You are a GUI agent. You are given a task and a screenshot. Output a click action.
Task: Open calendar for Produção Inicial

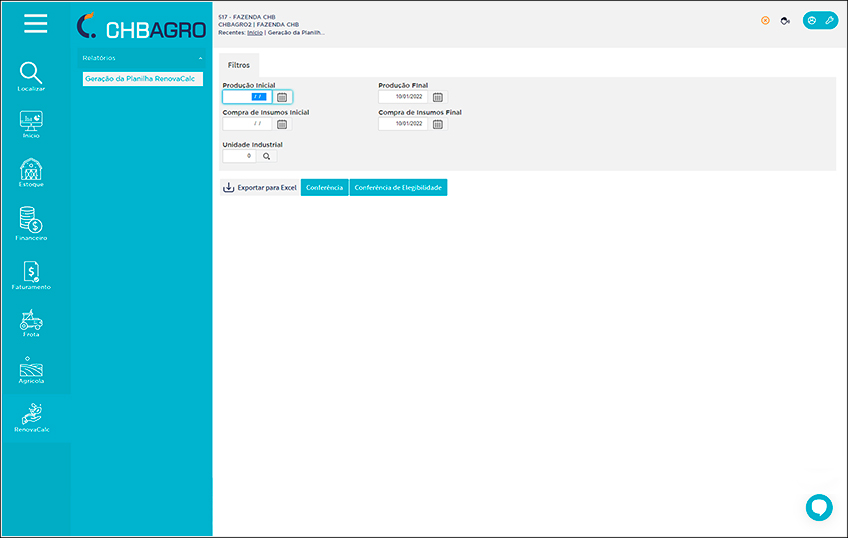(282, 97)
